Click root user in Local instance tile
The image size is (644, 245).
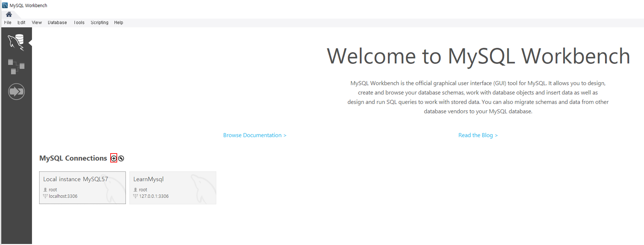53,190
